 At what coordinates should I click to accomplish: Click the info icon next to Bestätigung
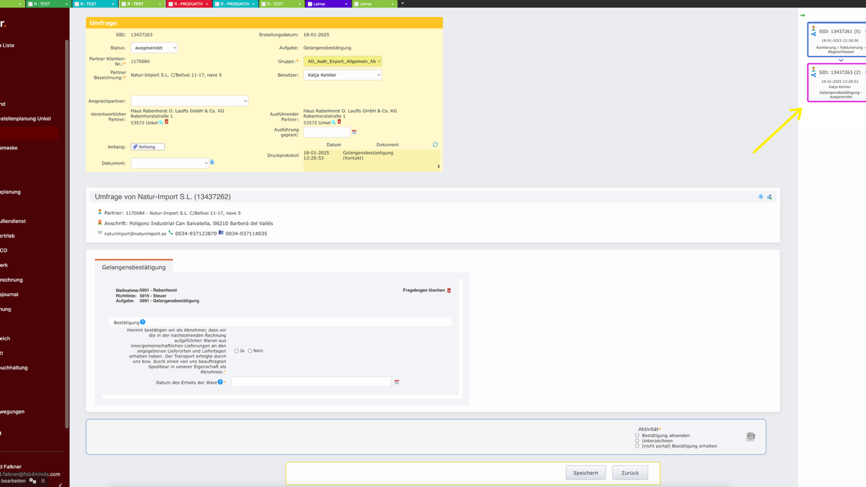(x=143, y=322)
